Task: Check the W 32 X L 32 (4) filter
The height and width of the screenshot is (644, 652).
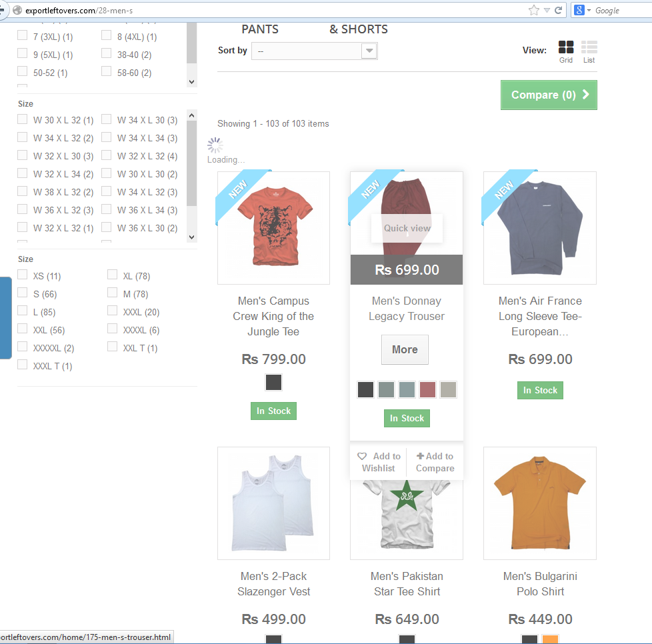Action: (107, 155)
